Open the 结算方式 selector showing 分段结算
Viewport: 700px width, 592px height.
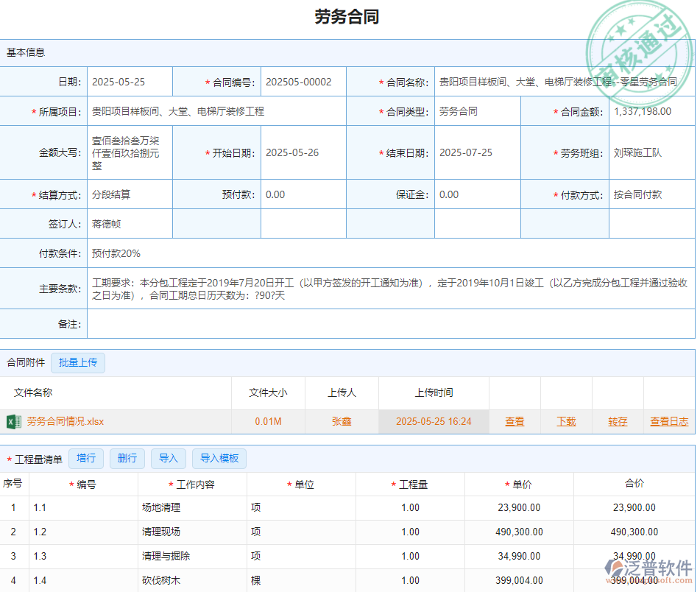point(130,194)
